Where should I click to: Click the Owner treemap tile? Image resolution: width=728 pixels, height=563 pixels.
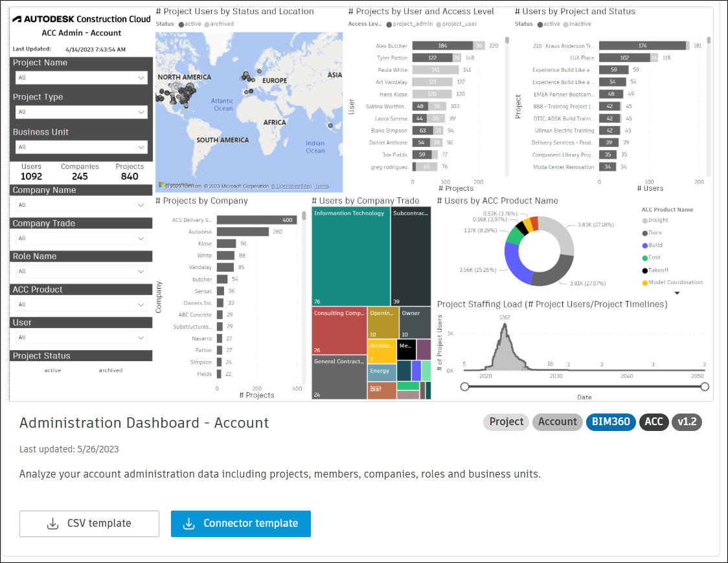pyautogui.click(x=415, y=322)
